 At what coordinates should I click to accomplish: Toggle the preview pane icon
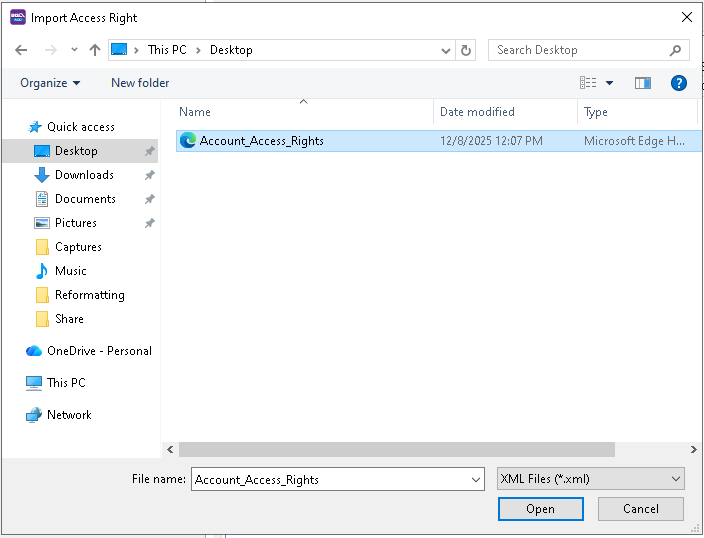(x=643, y=83)
